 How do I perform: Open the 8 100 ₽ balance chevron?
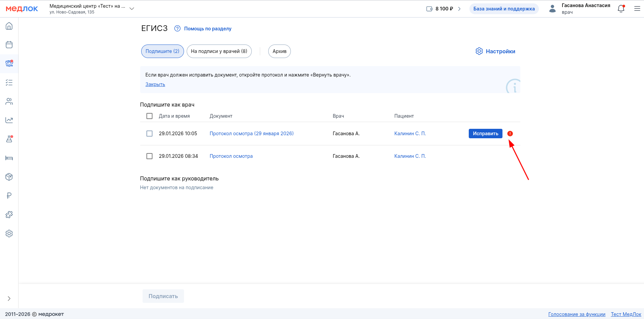pos(459,9)
